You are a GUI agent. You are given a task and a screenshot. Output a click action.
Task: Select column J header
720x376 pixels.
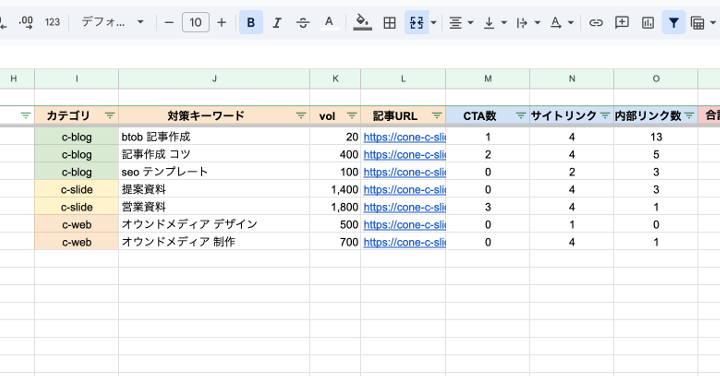[214, 79]
